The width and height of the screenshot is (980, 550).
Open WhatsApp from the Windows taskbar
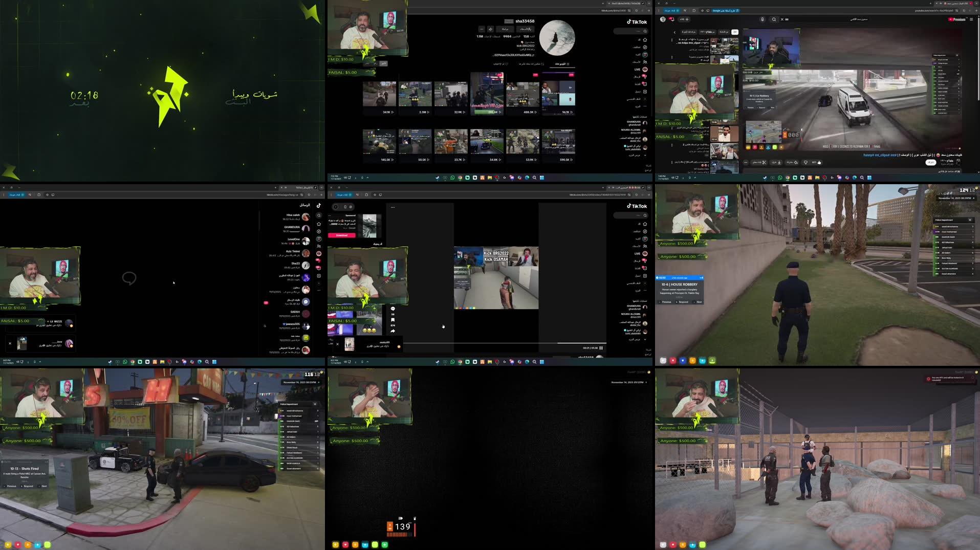point(452,178)
